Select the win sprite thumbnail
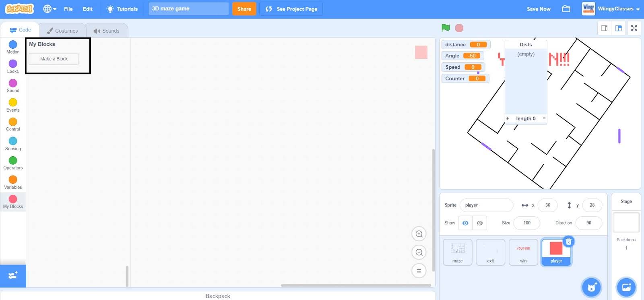Viewport: 644px width, 300px height. (523, 252)
